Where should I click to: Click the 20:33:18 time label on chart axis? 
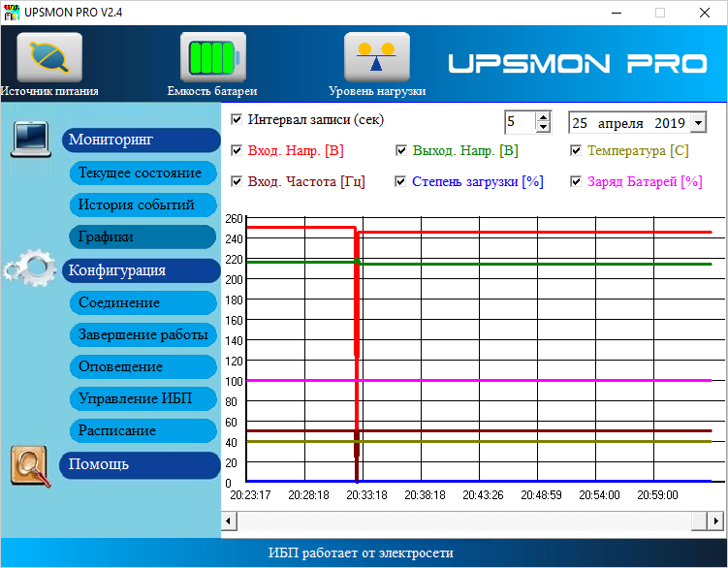pyautogui.click(x=366, y=495)
